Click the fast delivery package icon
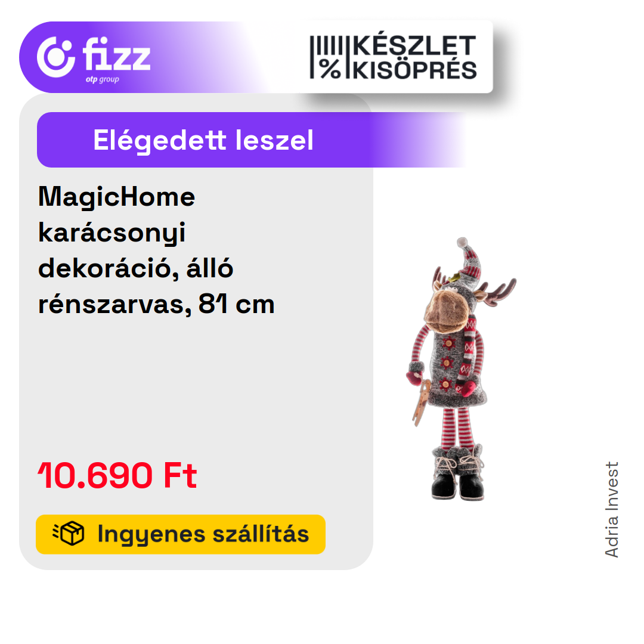Image resolution: width=644 pixels, height=644 pixels. (68, 533)
